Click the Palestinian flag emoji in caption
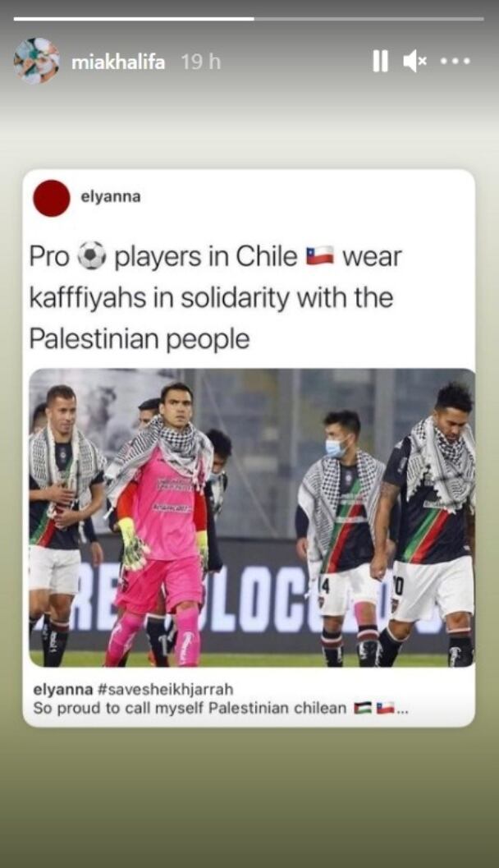The image size is (499, 868). point(363,708)
